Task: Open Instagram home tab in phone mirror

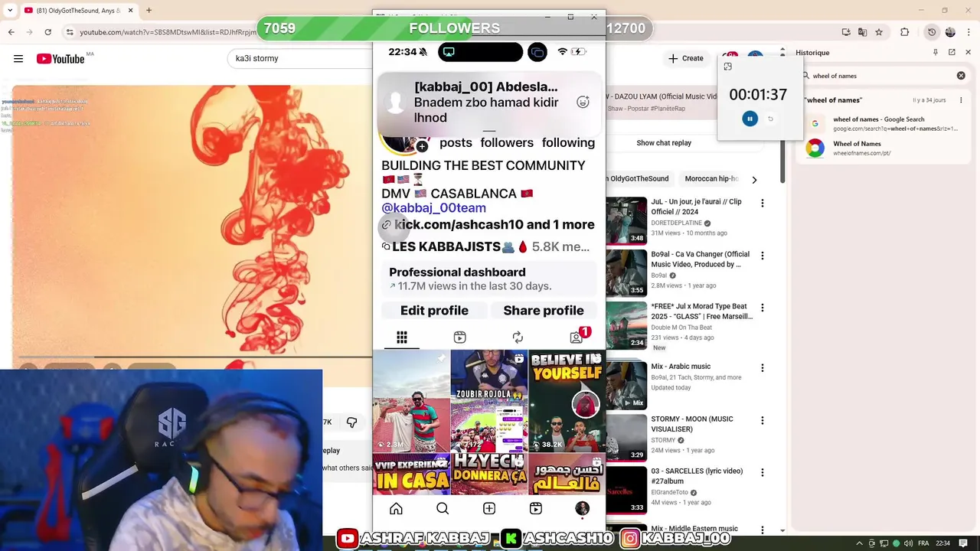Action: pos(396,509)
